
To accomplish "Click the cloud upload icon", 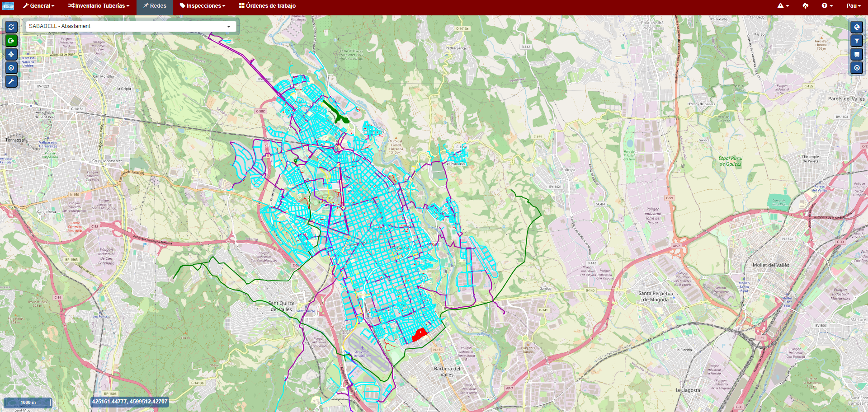I will click(805, 6).
